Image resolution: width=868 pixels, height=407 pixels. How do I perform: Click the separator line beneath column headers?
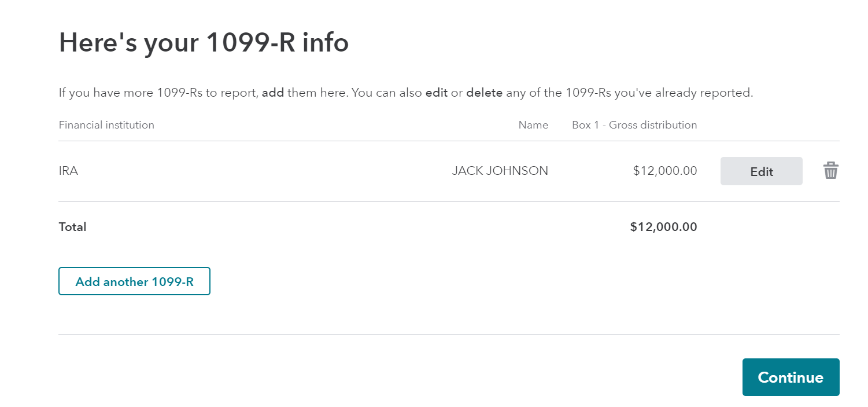click(x=449, y=141)
